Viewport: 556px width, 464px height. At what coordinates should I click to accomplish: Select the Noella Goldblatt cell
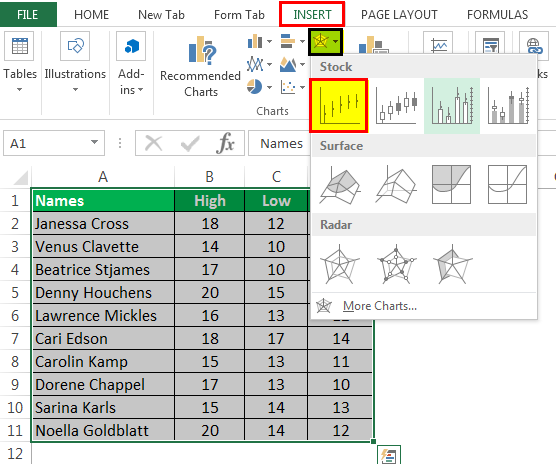(x=103, y=431)
